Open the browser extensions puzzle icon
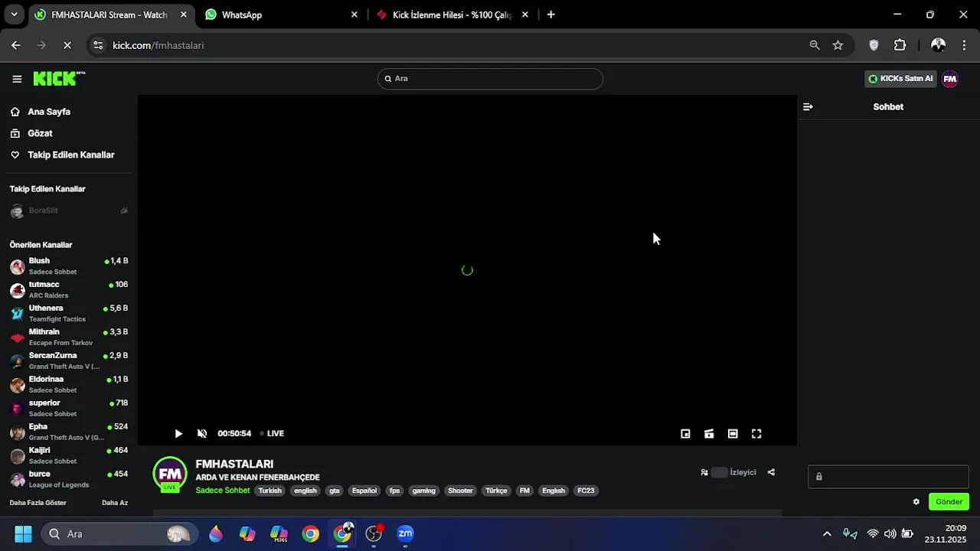Viewport: 980px width, 551px height. click(x=900, y=45)
